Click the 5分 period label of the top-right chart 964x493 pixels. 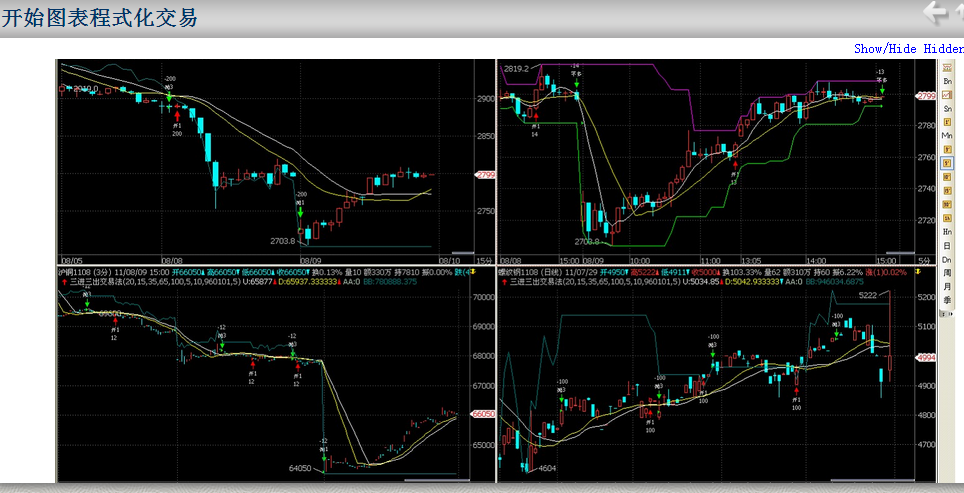924,261
